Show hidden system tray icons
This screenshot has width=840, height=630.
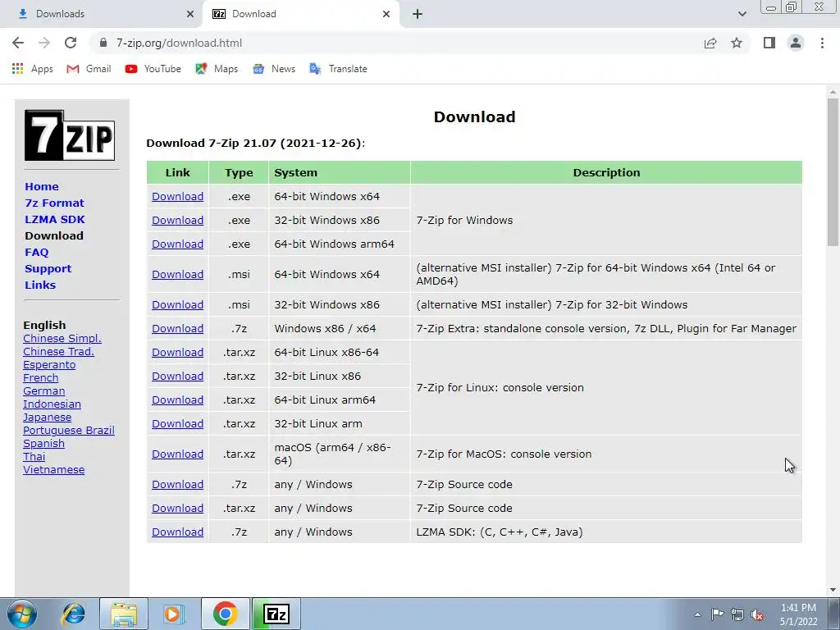click(x=697, y=614)
